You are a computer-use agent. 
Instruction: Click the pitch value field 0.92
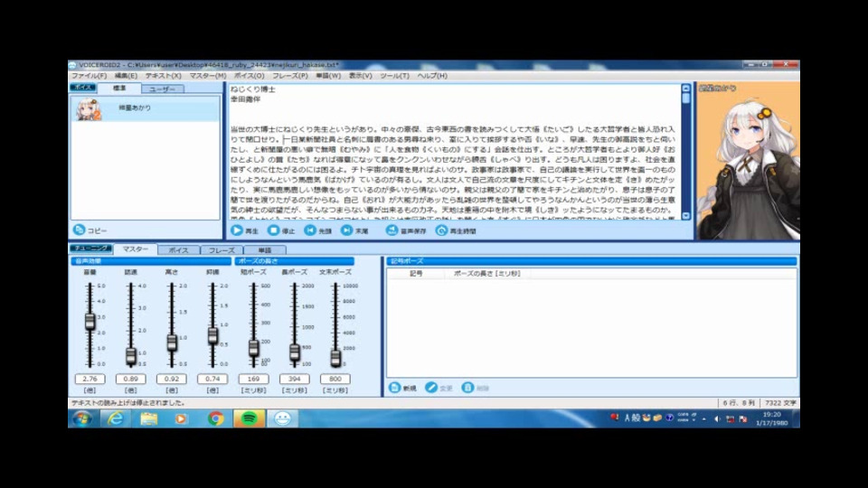pyautogui.click(x=172, y=379)
